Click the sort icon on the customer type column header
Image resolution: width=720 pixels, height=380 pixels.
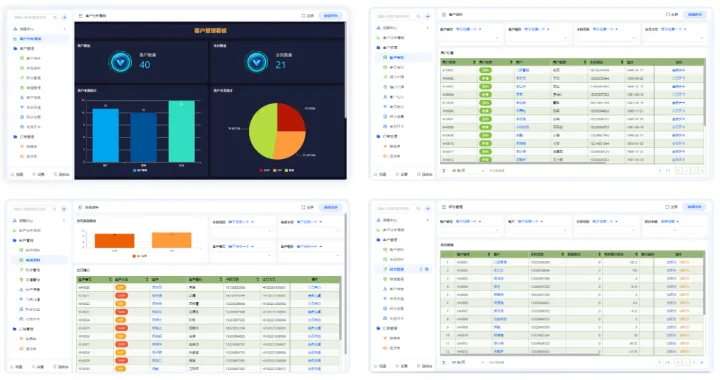pos(511,62)
